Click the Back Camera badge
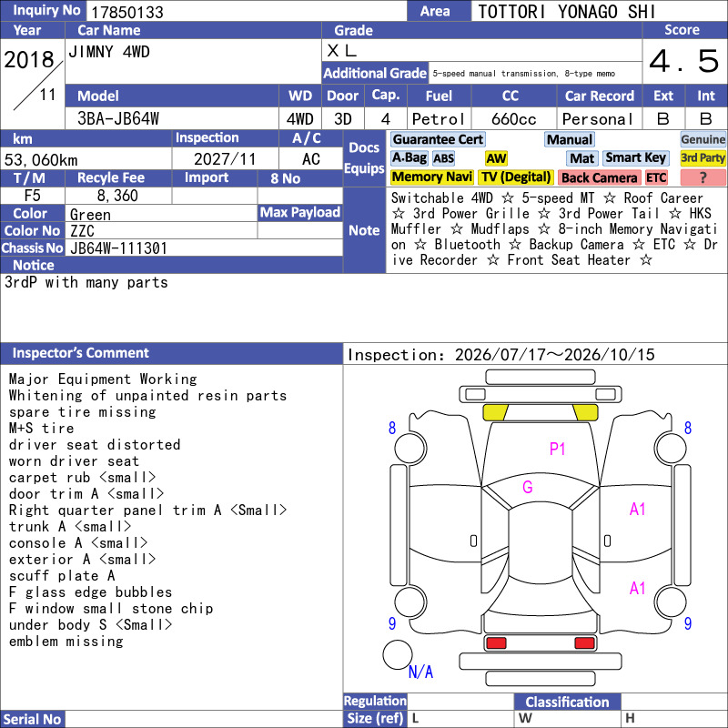The width and height of the screenshot is (728, 728). 599,177
